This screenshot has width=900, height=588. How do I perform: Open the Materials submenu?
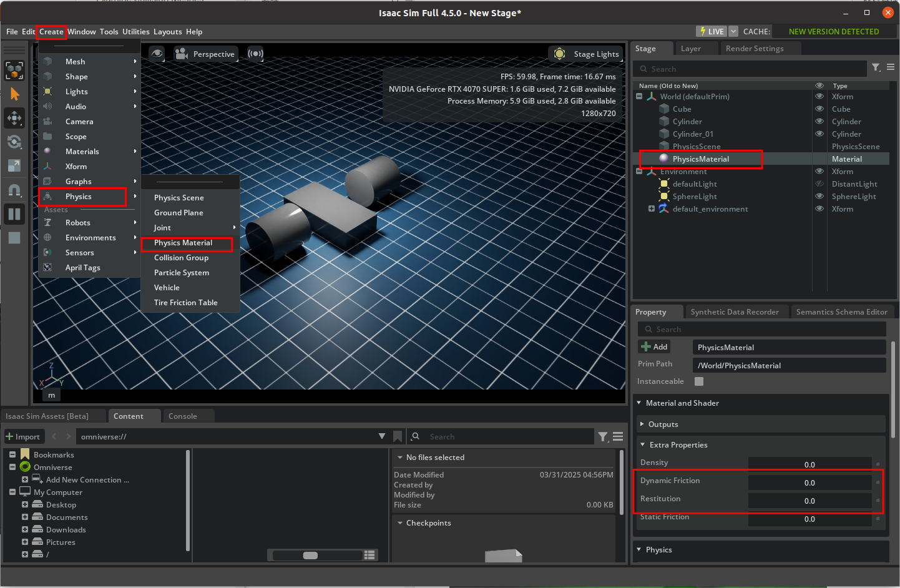pyautogui.click(x=89, y=152)
